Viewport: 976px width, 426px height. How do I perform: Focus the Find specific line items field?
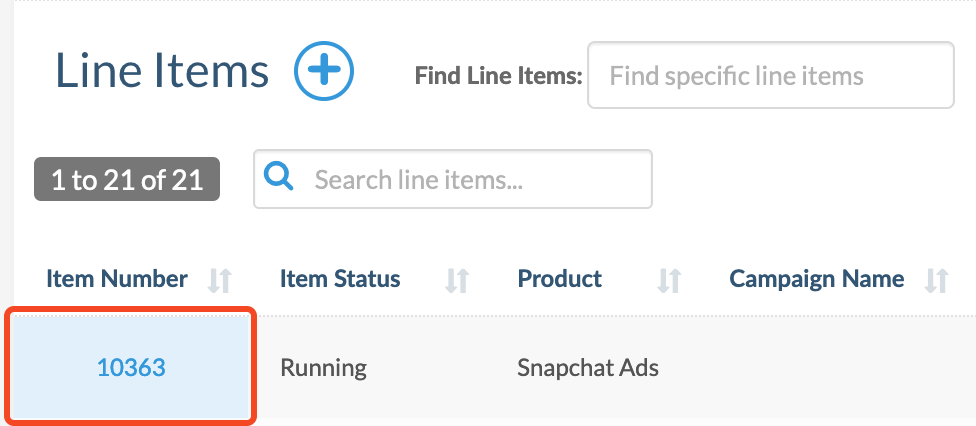coord(771,75)
